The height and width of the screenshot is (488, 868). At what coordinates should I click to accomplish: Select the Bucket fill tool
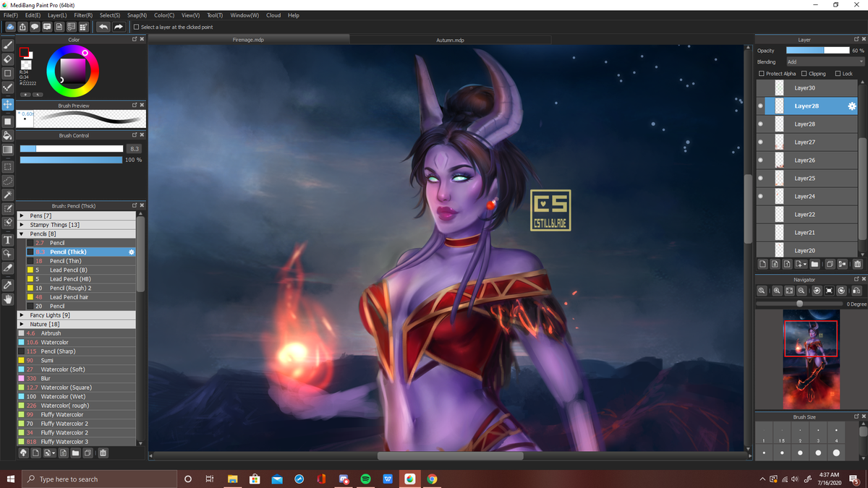8,135
